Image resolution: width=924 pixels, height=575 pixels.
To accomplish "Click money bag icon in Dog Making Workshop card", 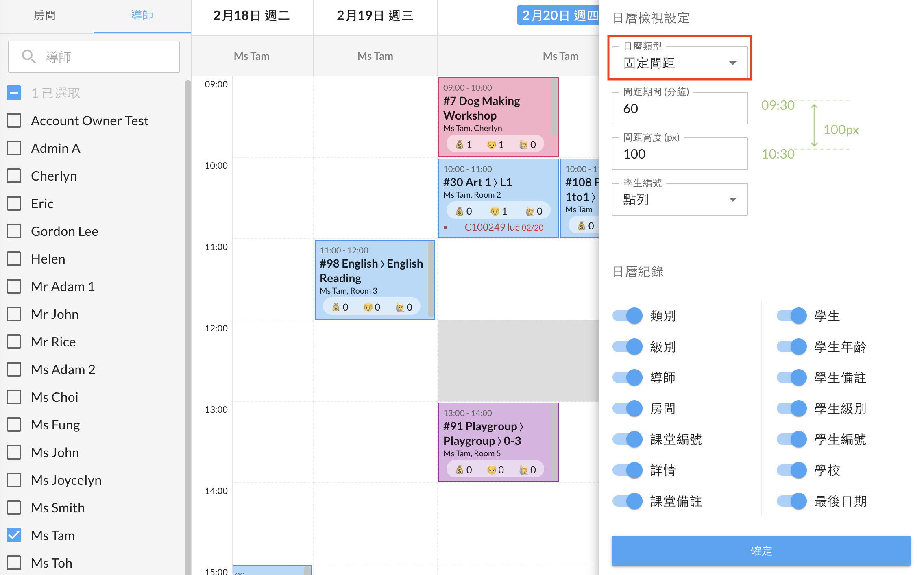I will tap(460, 144).
